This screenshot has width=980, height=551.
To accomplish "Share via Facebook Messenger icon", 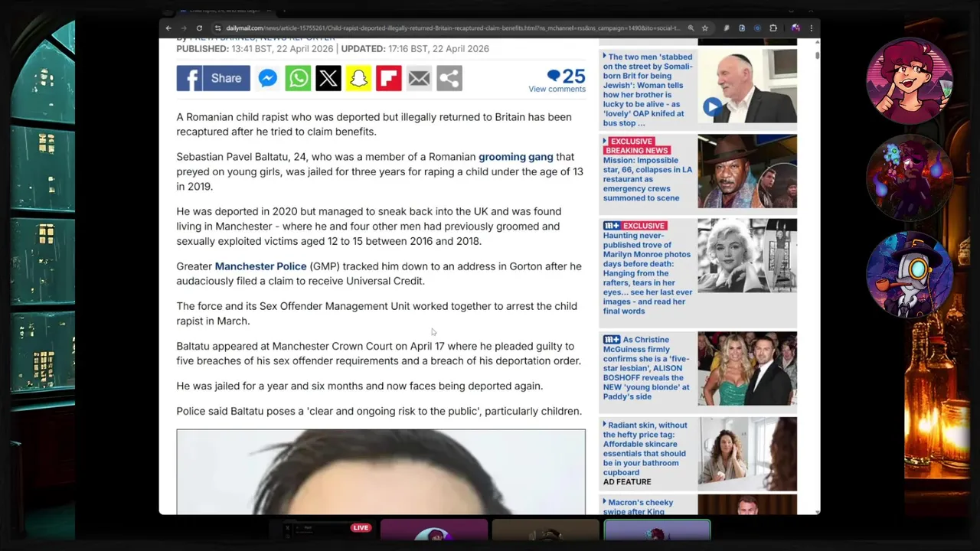I will 267,78.
